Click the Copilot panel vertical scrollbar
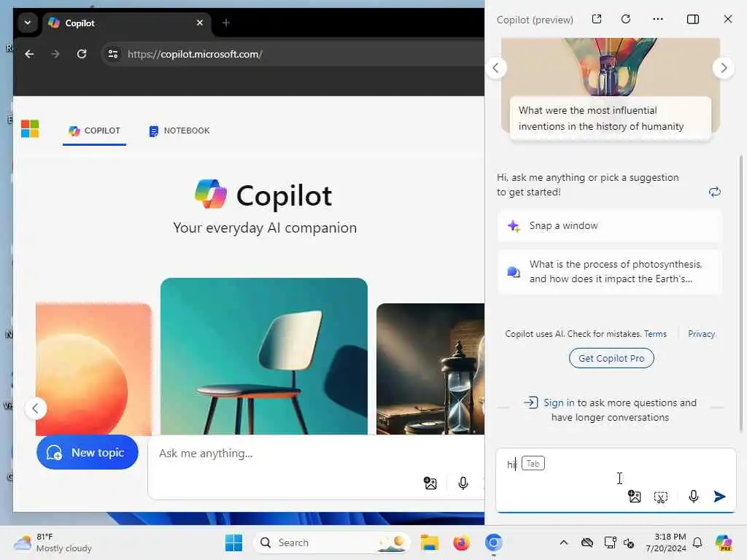Screen dimensions: 747x560 point(741,293)
